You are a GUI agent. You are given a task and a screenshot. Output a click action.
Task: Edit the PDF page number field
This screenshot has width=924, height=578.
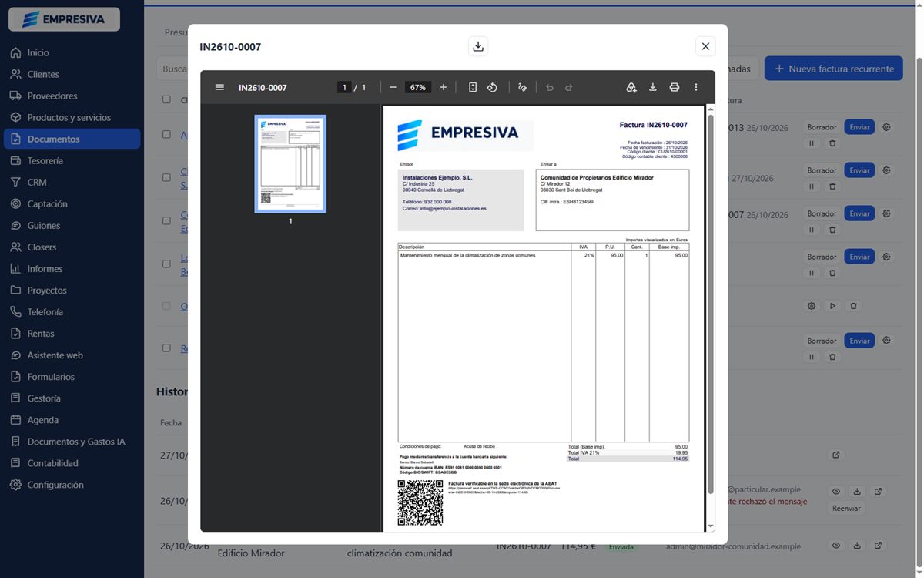click(x=344, y=87)
